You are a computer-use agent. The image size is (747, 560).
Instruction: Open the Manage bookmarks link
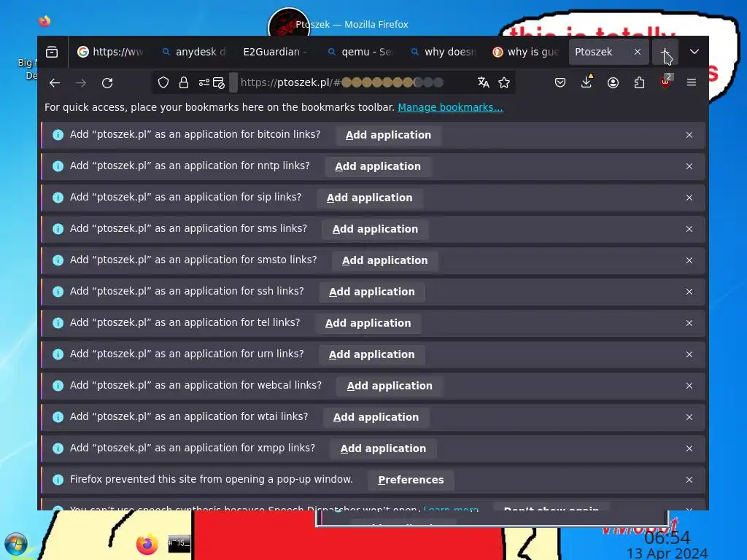(450, 107)
